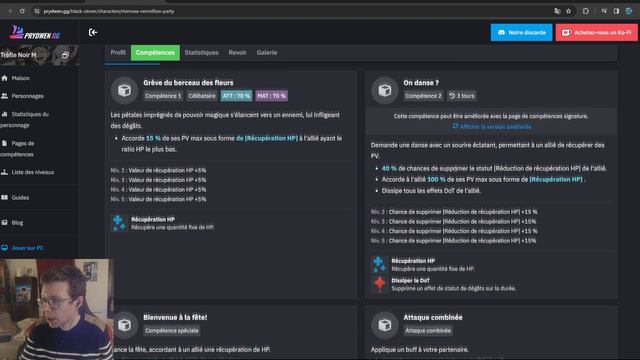The image size is (640, 360).
Task: Click the [Récupération HP] link in Grève du berceau
Action: click(x=271, y=138)
